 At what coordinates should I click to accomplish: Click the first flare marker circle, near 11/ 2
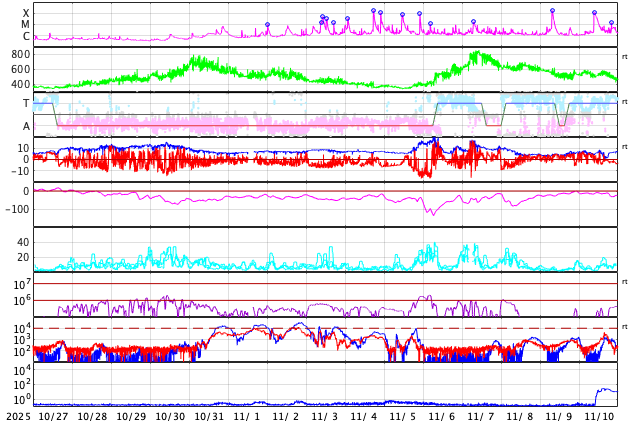(267, 25)
